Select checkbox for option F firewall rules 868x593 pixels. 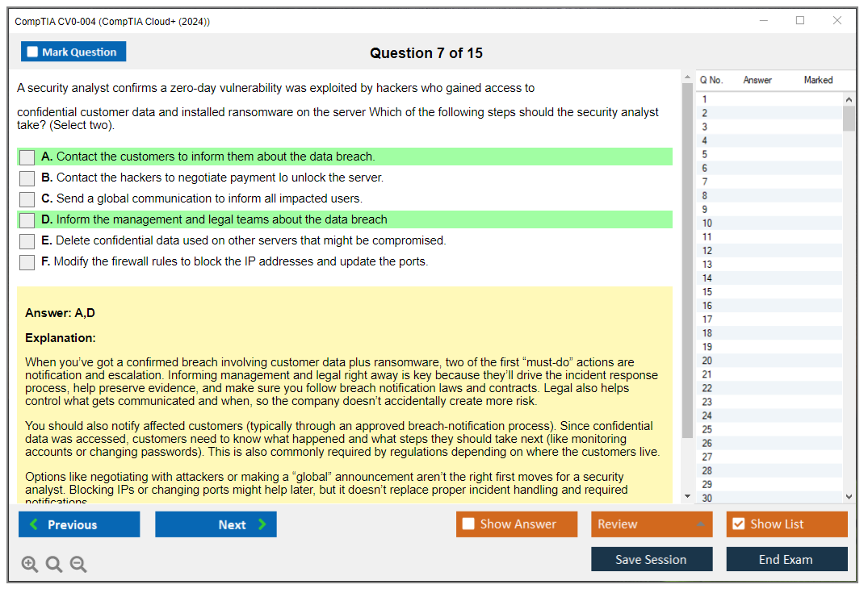tap(27, 262)
